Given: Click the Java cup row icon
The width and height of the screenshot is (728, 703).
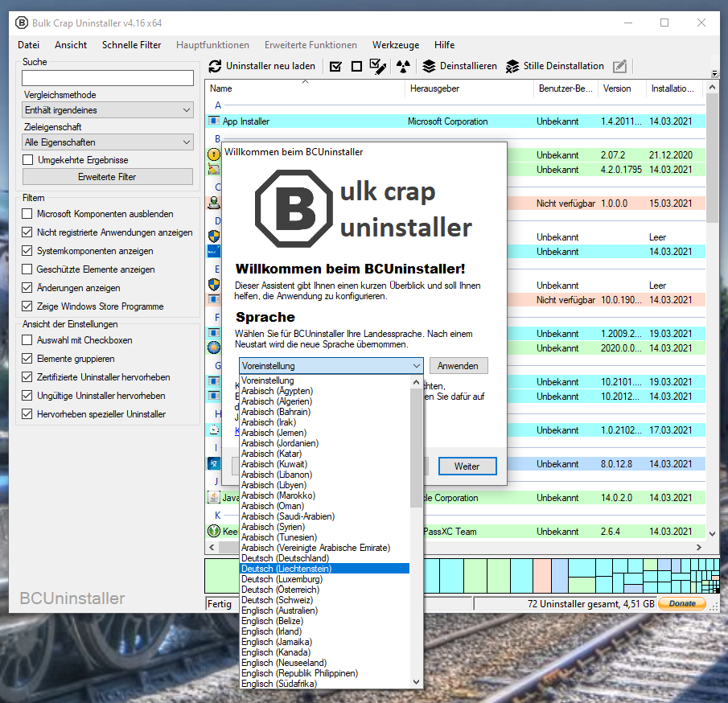Looking at the screenshot, I should [x=213, y=497].
